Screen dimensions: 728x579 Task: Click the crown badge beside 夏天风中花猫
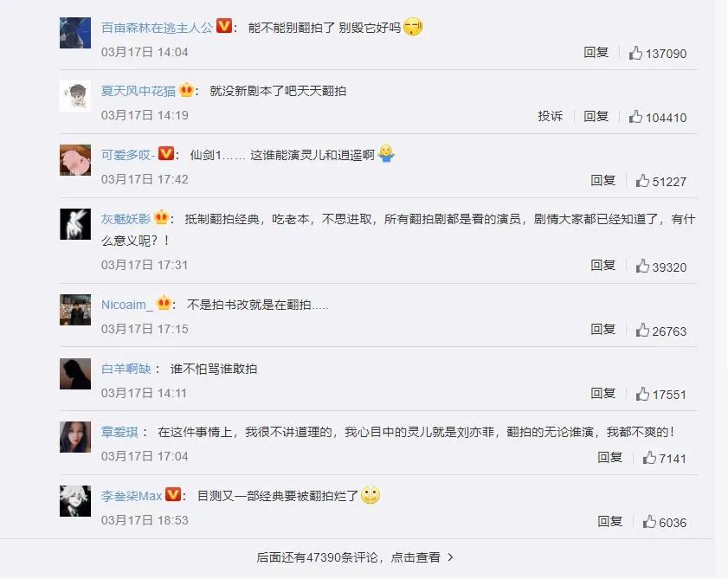coord(186,89)
